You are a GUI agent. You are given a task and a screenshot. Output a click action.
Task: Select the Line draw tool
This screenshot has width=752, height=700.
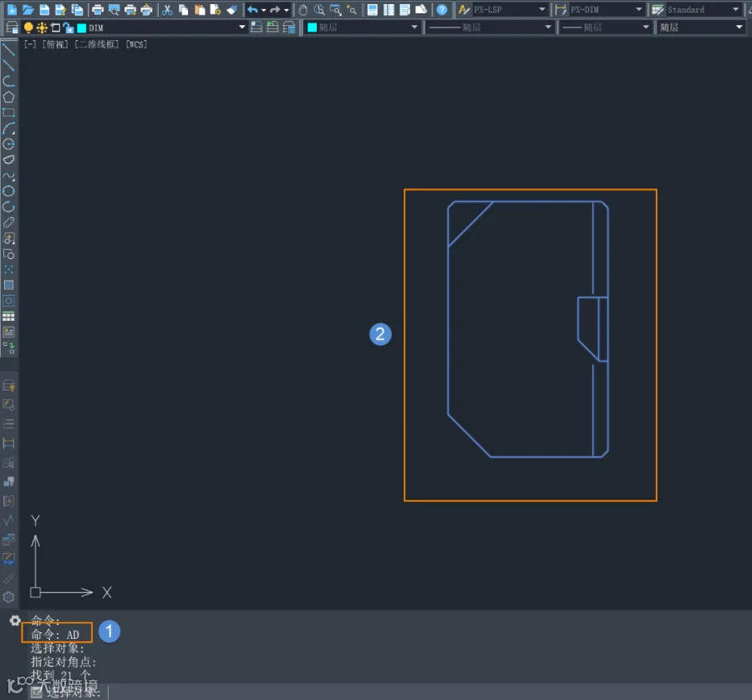8,49
